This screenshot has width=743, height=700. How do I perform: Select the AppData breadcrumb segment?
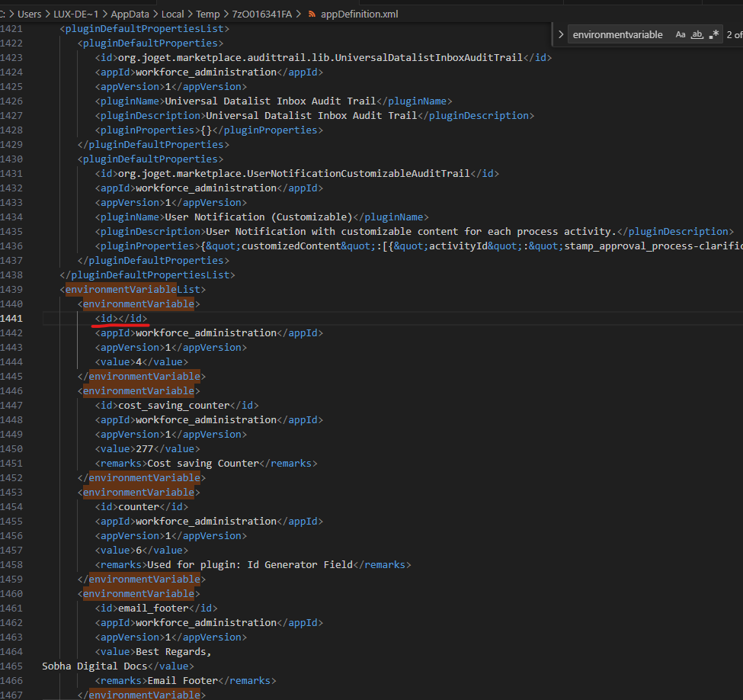coord(130,14)
